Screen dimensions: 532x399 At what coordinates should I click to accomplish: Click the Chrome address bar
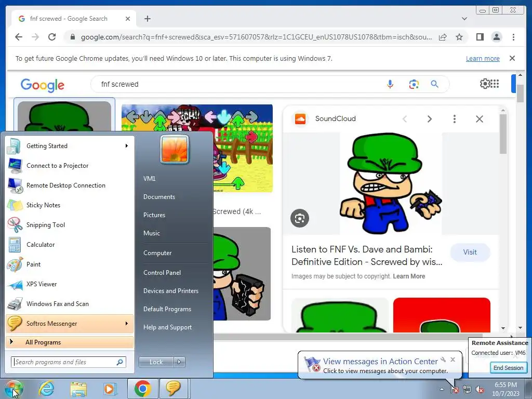tap(256, 37)
